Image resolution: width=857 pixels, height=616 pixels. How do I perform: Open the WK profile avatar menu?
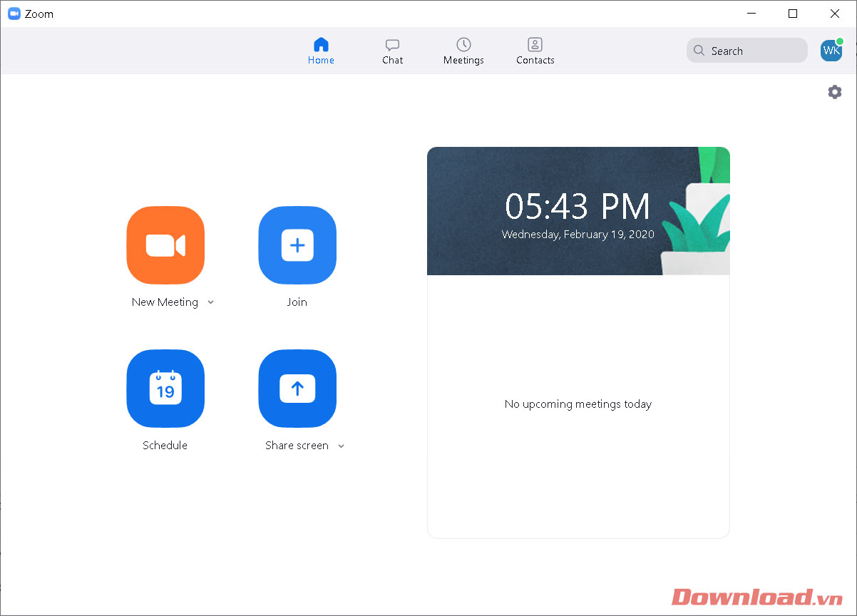[831, 51]
